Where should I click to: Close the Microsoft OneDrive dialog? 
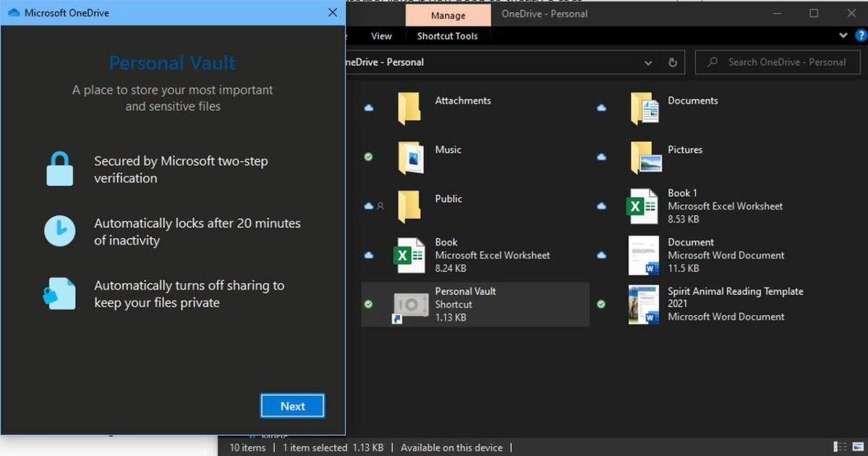(x=333, y=12)
